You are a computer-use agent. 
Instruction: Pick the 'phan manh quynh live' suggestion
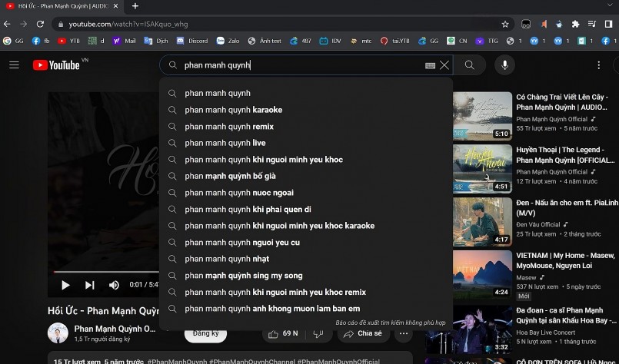225,143
